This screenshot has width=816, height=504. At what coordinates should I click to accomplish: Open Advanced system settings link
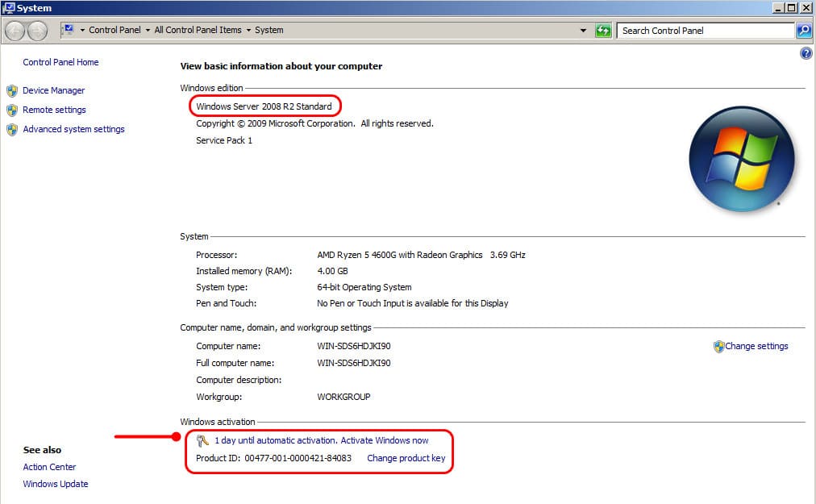click(x=73, y=129)
